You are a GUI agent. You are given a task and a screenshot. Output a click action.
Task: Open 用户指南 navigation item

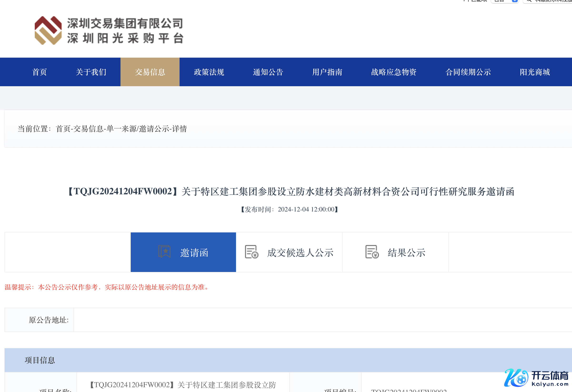coord(327,72)
